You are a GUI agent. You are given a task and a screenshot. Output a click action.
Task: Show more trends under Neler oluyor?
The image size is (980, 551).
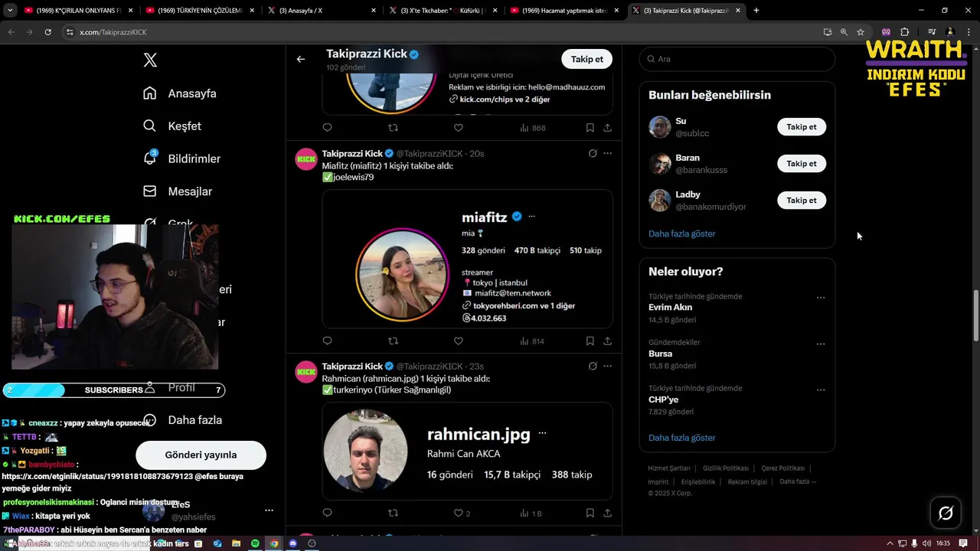pyautogui.click(x=681, y=438)
